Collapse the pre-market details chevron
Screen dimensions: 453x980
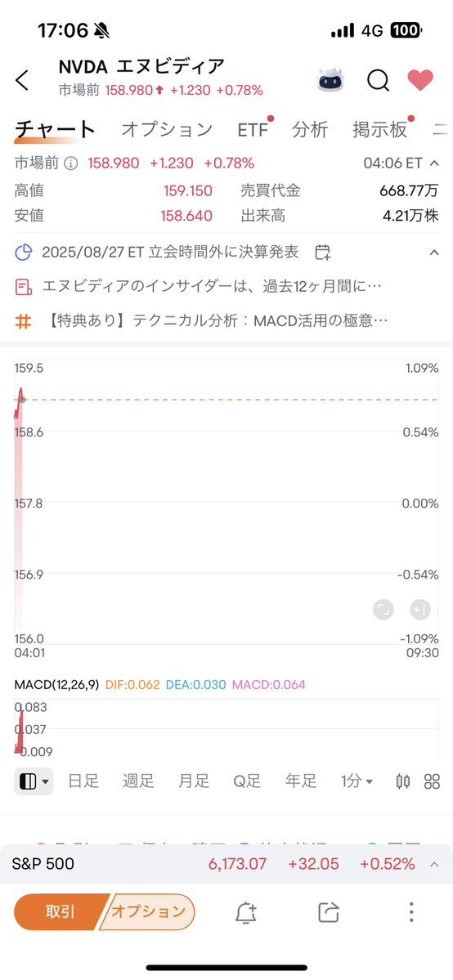coord(434,163)
